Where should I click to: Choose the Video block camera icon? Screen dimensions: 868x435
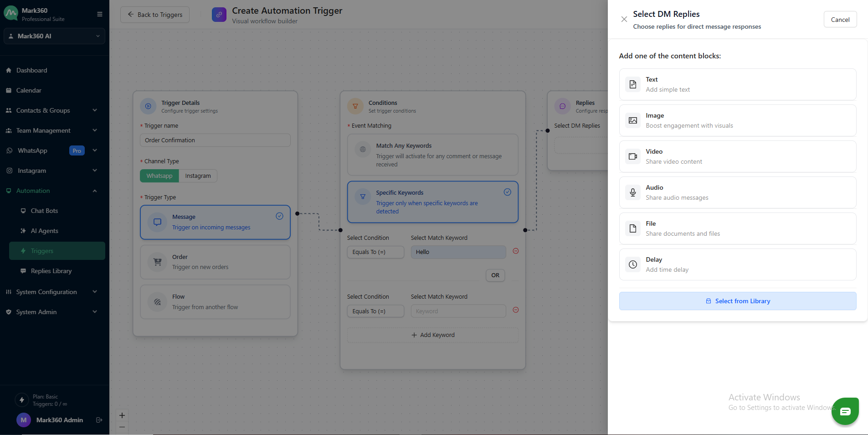(x=632, y=156)
